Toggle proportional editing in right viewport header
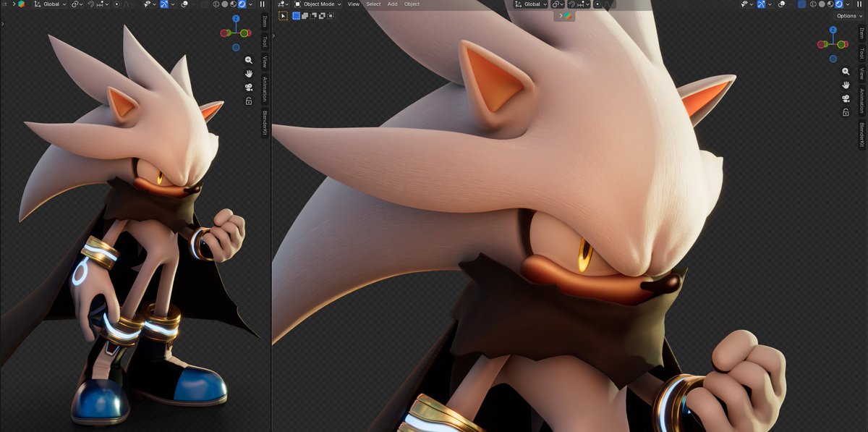 coord(597,4)
